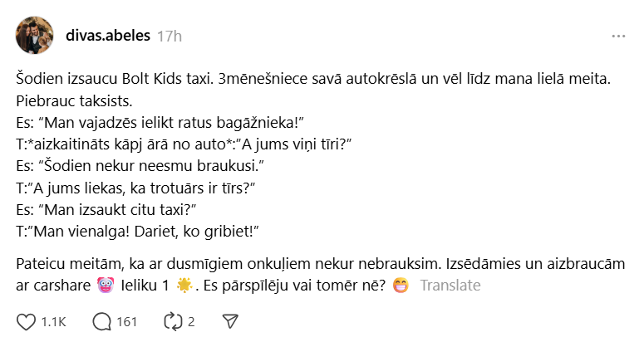Open replies via the comment bubble icon
Image resolution: width=644 pixels, height=337 pixels.
(103, 321)
